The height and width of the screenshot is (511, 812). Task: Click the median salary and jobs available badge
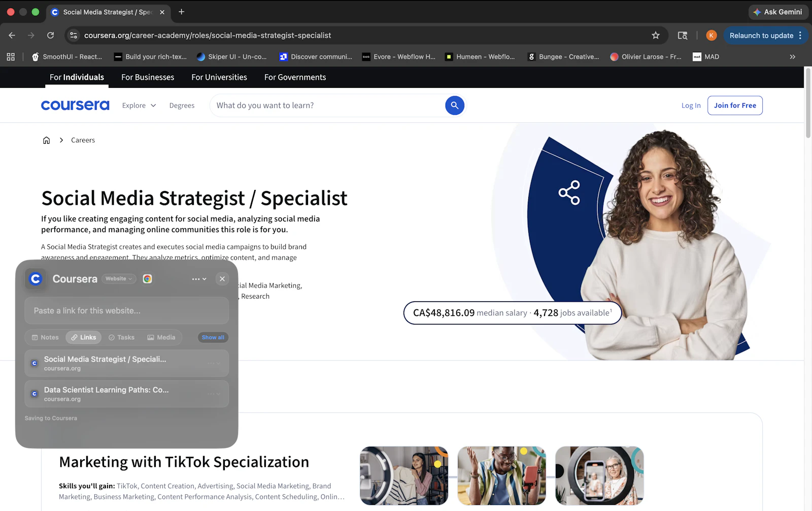(513, 313)
